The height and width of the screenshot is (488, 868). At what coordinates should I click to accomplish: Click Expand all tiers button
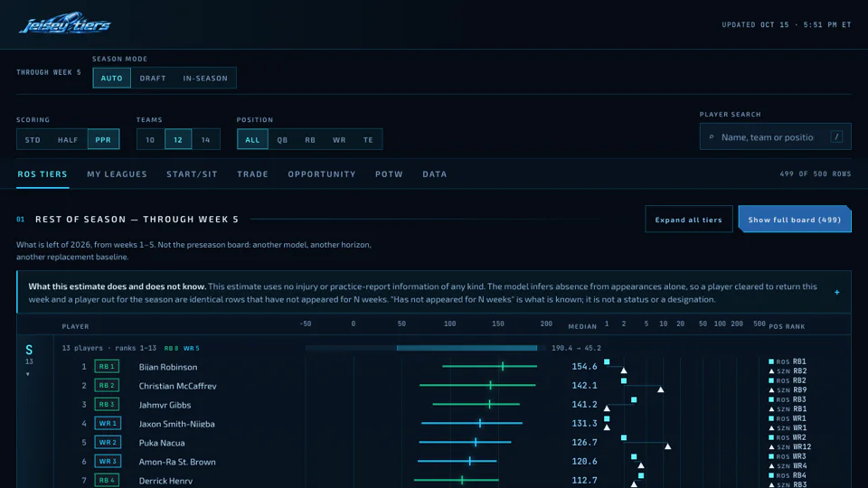coord(689,220)
